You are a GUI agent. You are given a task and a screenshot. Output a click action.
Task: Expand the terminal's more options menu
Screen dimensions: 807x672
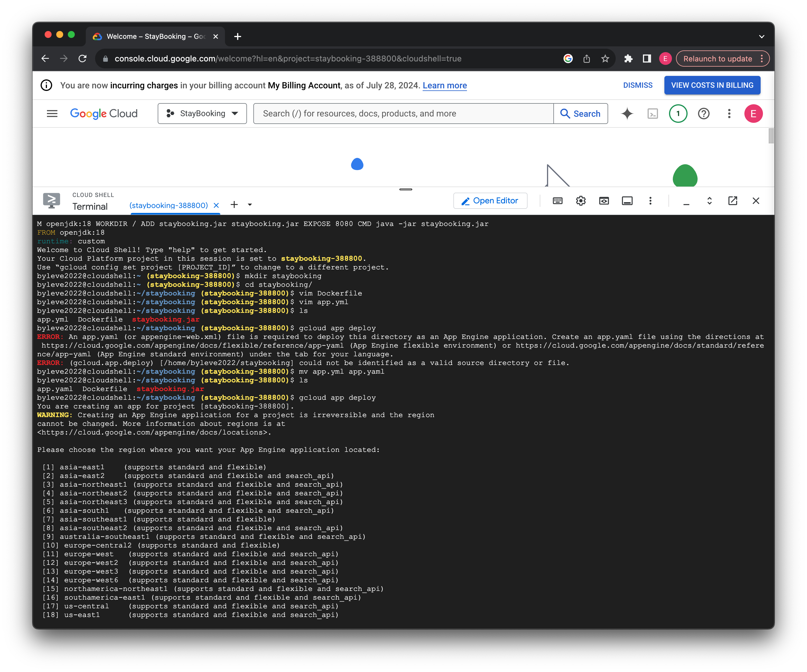(x=650, y=200)
